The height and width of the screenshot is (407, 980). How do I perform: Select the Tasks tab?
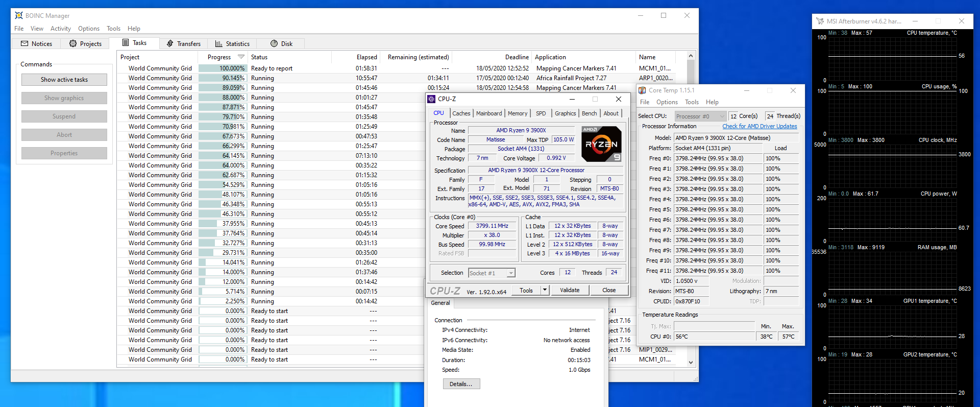tap(134, 43)
